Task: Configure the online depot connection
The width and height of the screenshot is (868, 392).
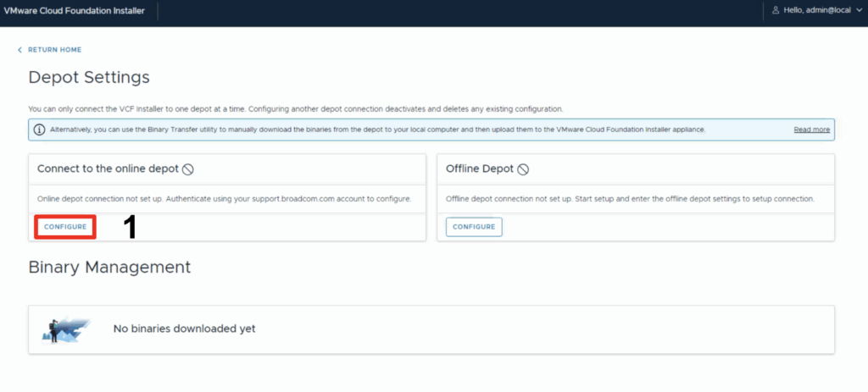Action: 65,227
